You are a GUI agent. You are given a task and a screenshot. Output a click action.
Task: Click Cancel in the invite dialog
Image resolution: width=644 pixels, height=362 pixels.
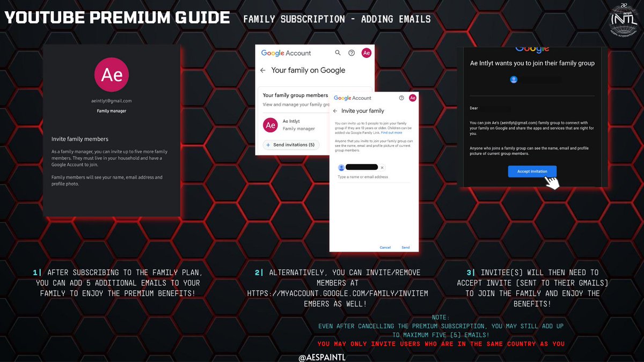[x=385, y=247]
